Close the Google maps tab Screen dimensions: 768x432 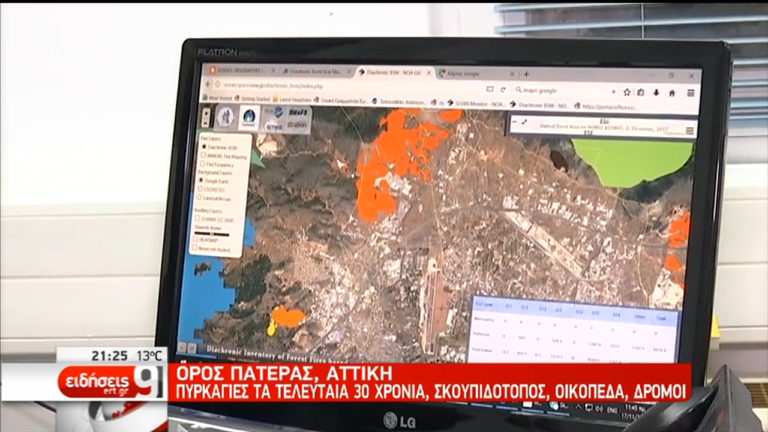[x=512, y=74]
